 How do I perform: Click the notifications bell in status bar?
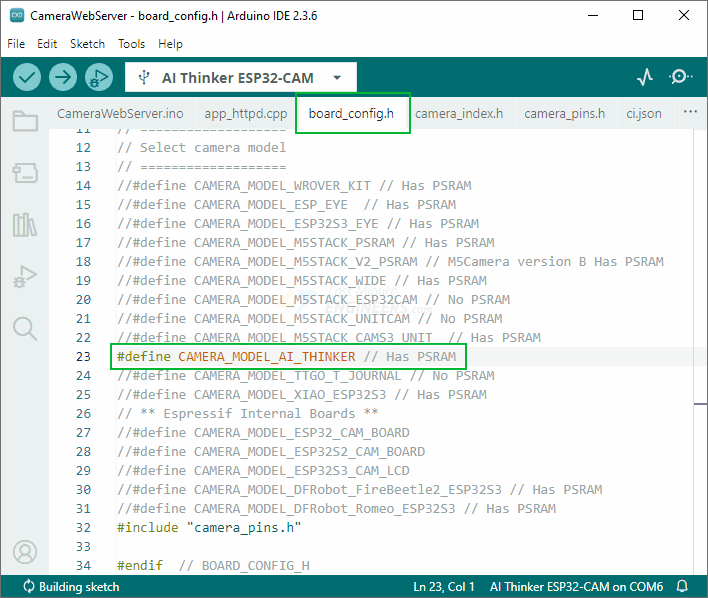pos(682,586)
